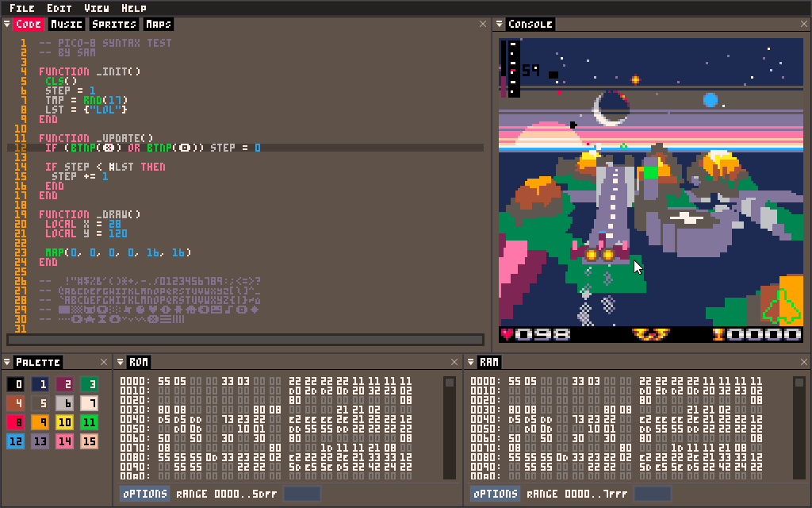Pick palette color 10 yellow
Viewport: 812px width, 508px height.
coord(65,422)
